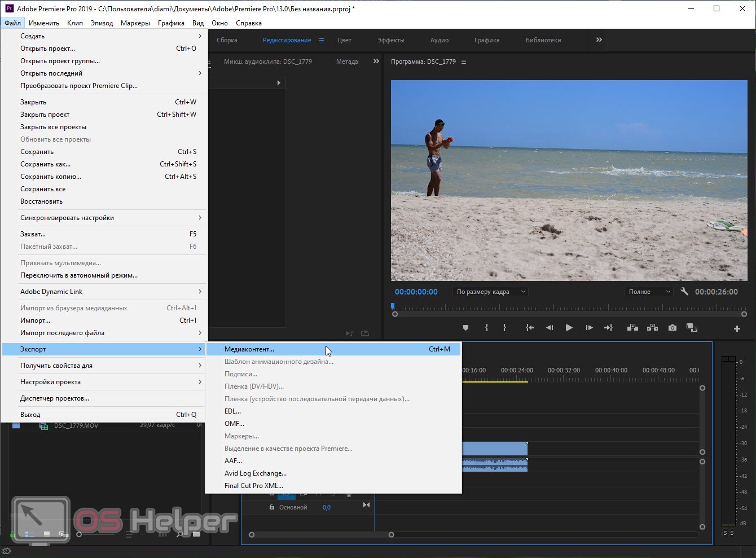
Task: Click the Lift button
Action: (x=632, y=328)
